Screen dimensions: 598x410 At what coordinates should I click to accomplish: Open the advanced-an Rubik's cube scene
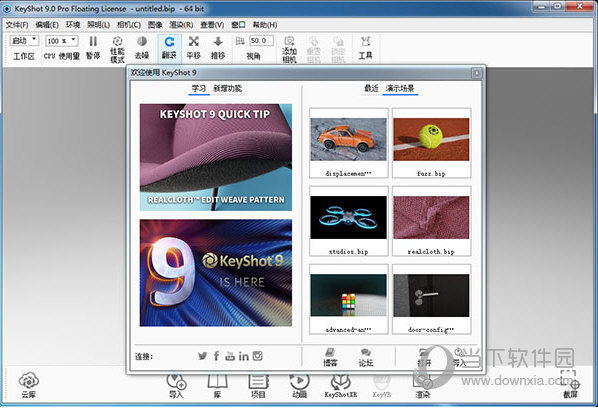point(349,299)
